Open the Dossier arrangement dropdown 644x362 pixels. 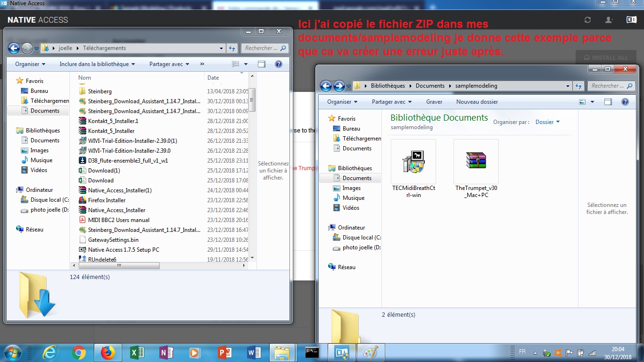(547, 122)
